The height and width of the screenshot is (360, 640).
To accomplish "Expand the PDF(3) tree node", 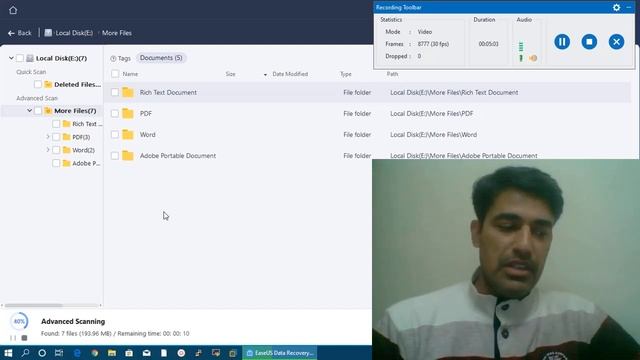I will tap(47, 137).
